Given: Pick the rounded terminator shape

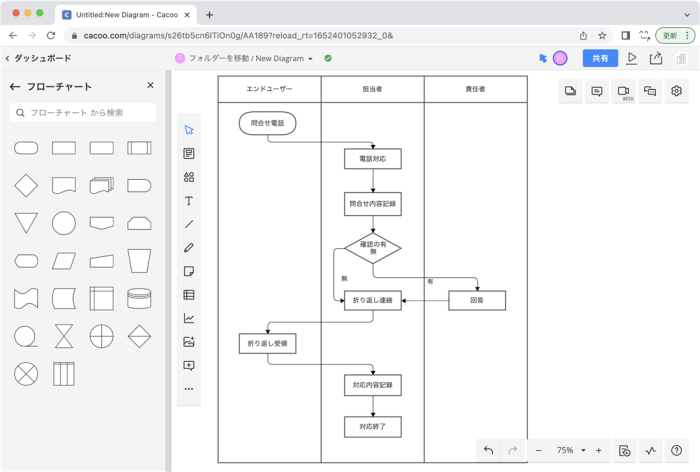Looking at the screenshot, I should point(26,148).
